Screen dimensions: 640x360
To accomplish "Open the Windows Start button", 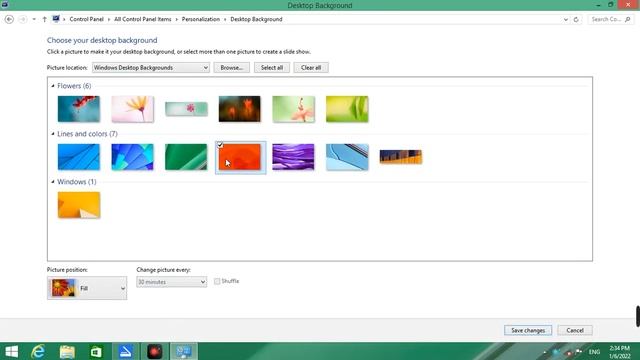I will click(11, 351).
